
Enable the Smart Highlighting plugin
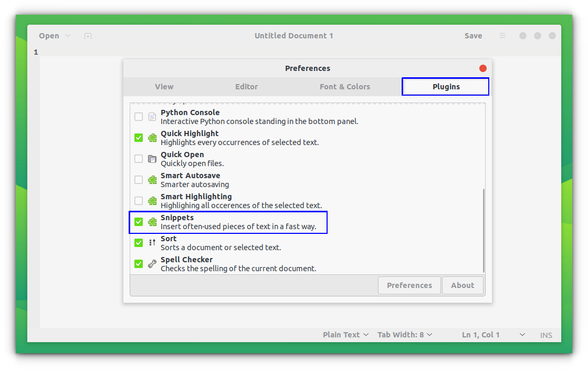(139, 200)
